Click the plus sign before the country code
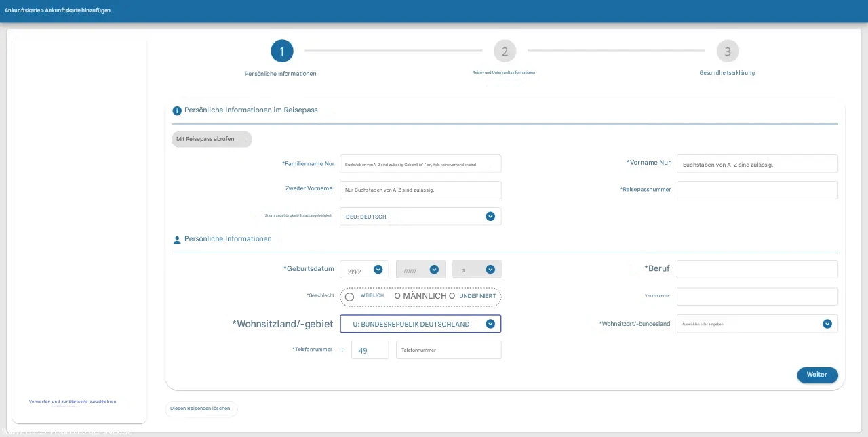The width and height of the screenshot is (868, 437). point(342,350)
